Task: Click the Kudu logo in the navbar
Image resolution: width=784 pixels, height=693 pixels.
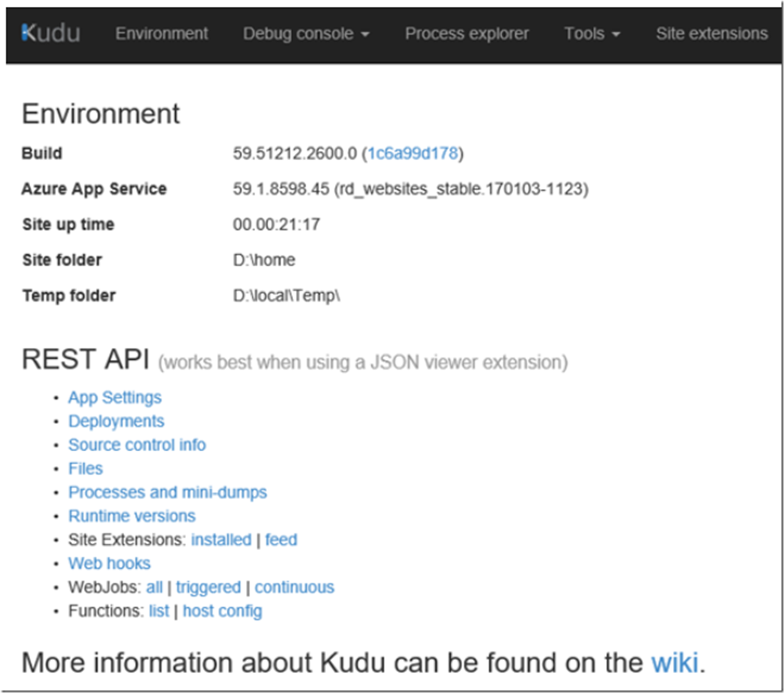Action: tap(51, 33)
